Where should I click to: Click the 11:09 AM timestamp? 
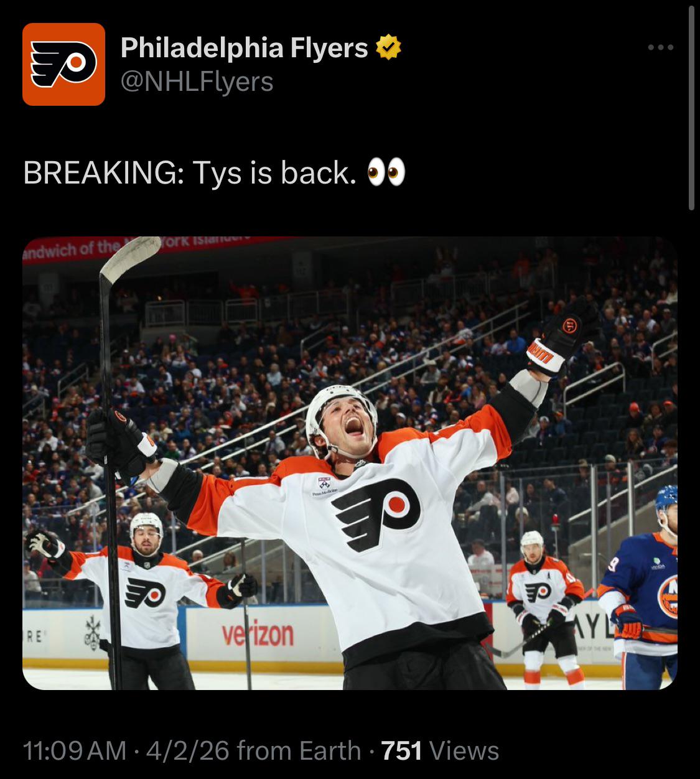click(75, 750)
